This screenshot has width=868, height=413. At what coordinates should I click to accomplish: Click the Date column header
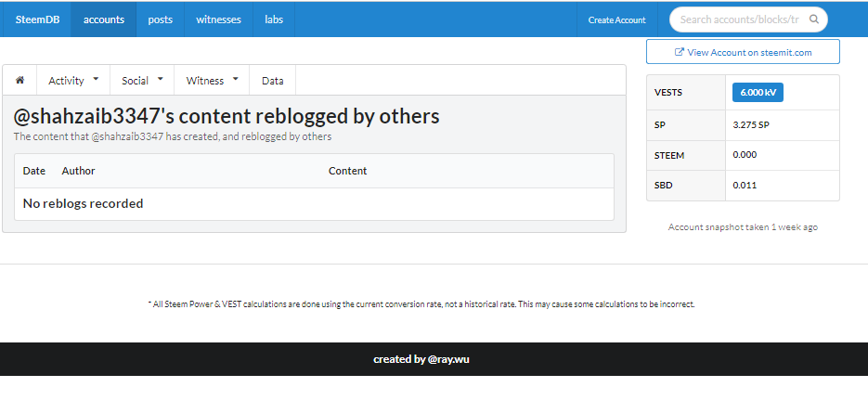coord(33,171)
